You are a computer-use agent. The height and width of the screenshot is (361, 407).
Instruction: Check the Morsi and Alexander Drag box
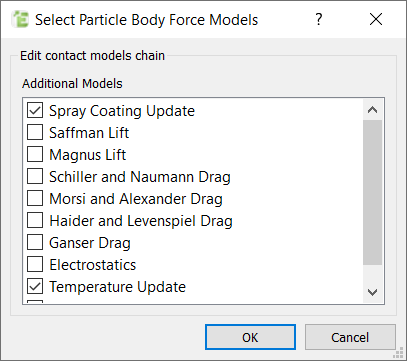pos(35,198)
